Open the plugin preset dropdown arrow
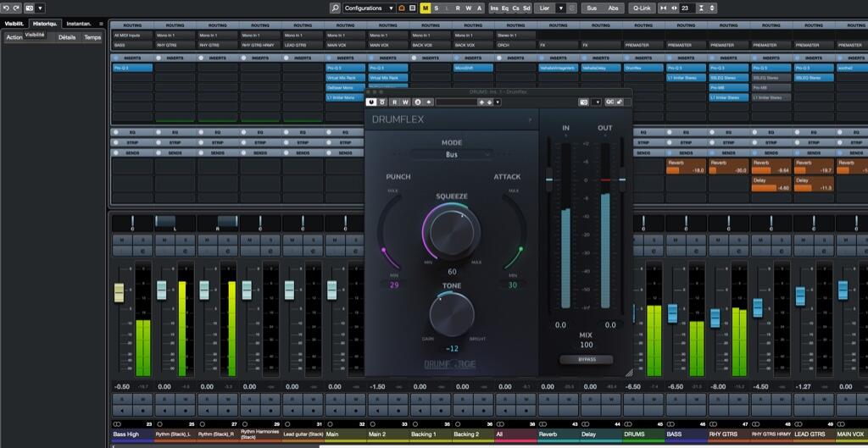 [x=498, y=102]
